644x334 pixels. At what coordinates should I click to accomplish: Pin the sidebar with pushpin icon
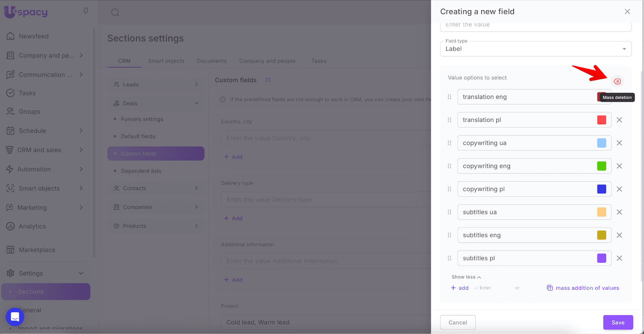pyautogui.click(x=86, y=11)
